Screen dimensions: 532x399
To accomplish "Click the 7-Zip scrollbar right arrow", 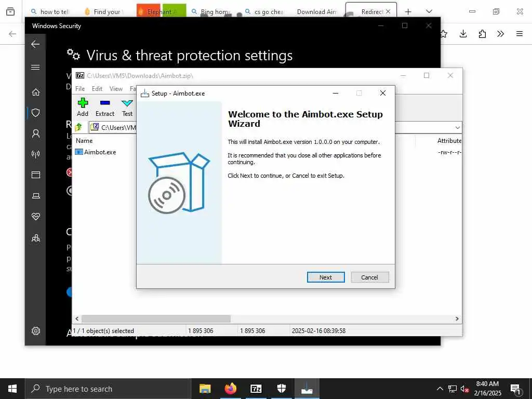I will [x=457, y=318].
